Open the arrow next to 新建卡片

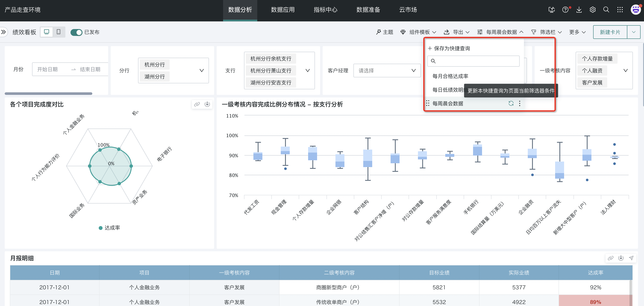pos(634,32)
